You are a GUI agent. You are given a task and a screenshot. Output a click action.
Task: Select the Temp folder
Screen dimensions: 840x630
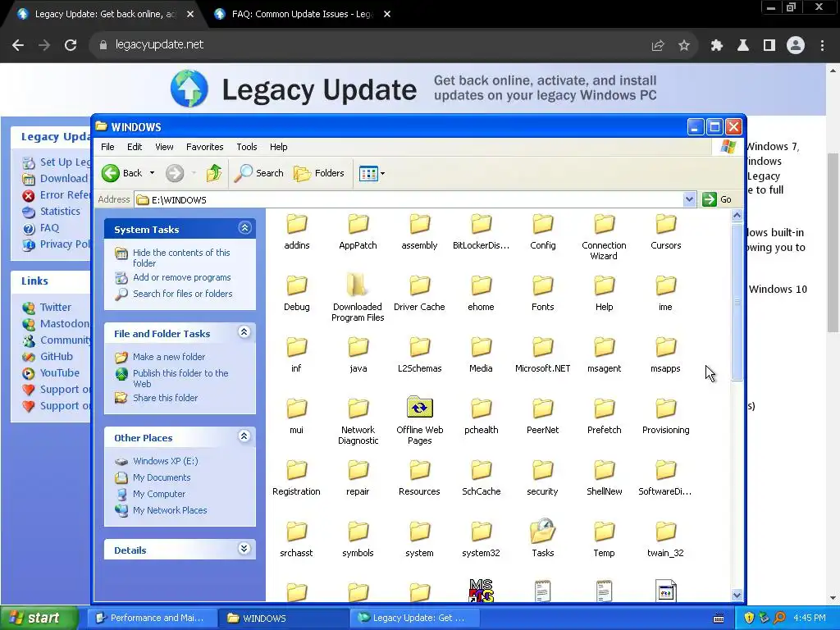(x=605, y=540)
